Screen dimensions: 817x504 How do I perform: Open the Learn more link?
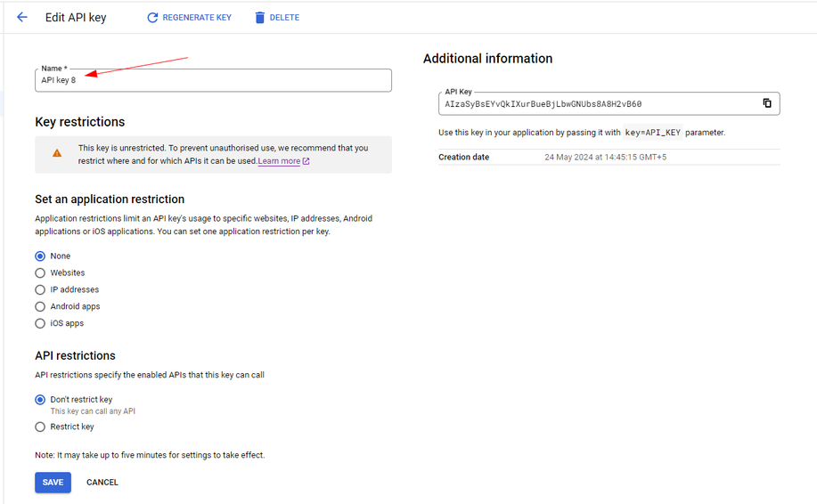coord(279,161)
